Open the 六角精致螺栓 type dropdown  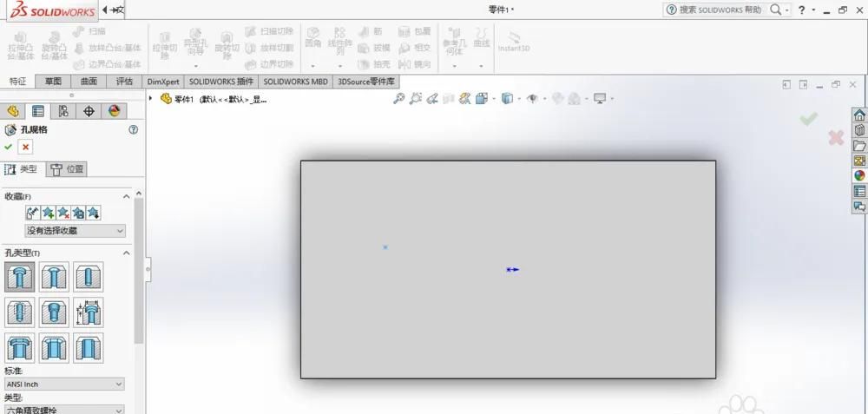pyautogui.click(x=64, y=410)
